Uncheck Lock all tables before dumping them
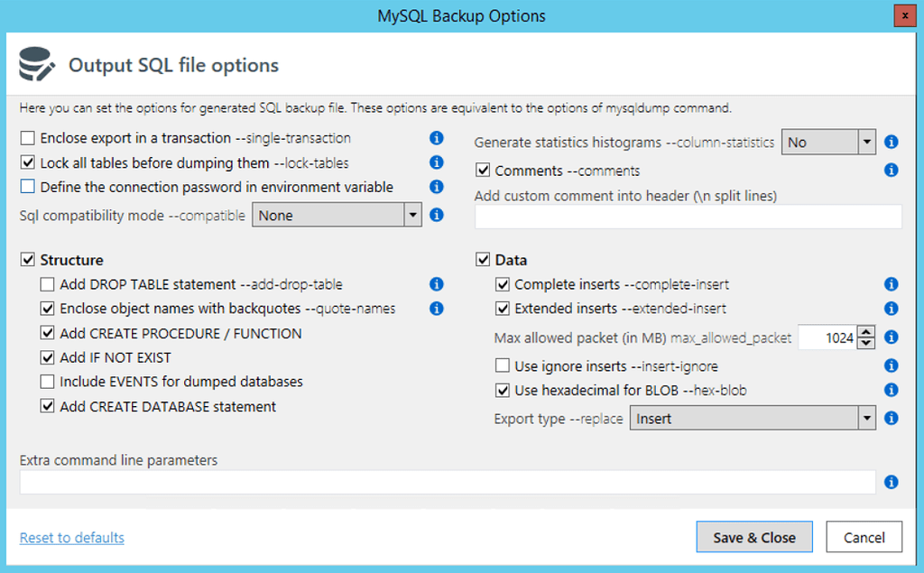Image resolution: width=924 pixels, height=573 pixels. (27, 162)
